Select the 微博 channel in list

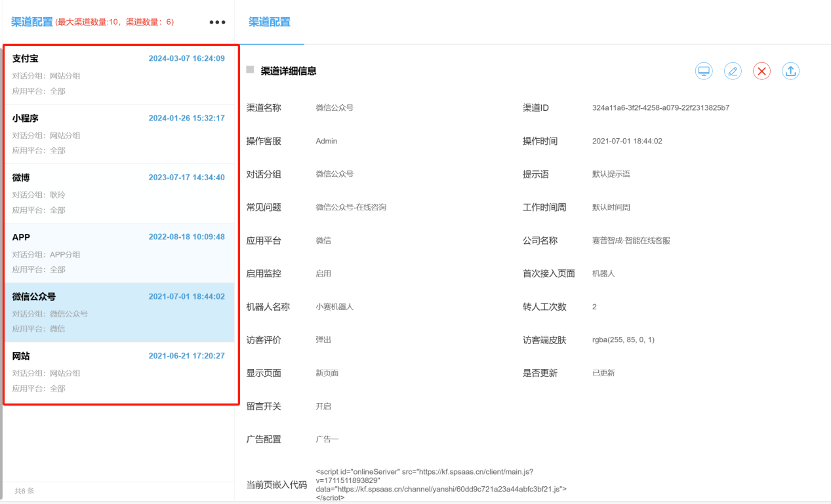click(x=119, y=194)
